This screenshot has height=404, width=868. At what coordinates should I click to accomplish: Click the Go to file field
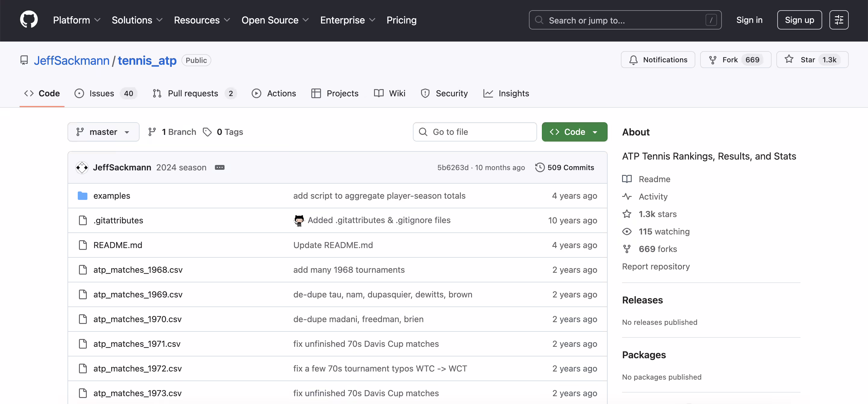[474, 132]
